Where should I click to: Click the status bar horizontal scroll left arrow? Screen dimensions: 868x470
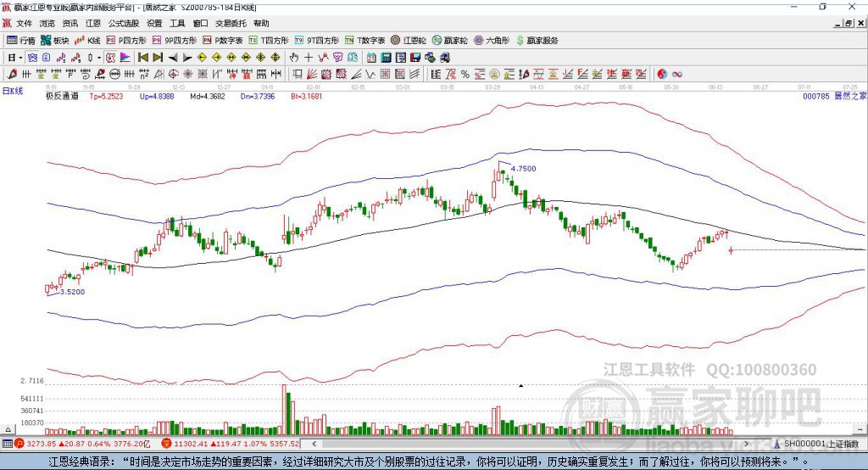pyautogui.click(x=314, y=444)
